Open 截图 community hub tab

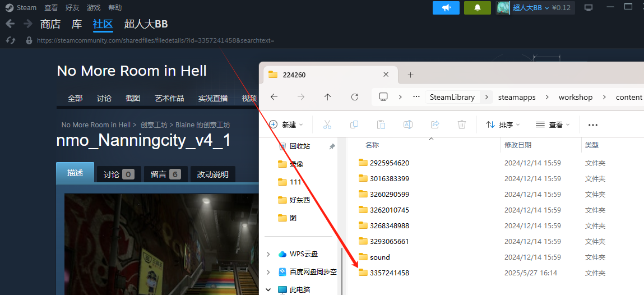tap(133, 98)
